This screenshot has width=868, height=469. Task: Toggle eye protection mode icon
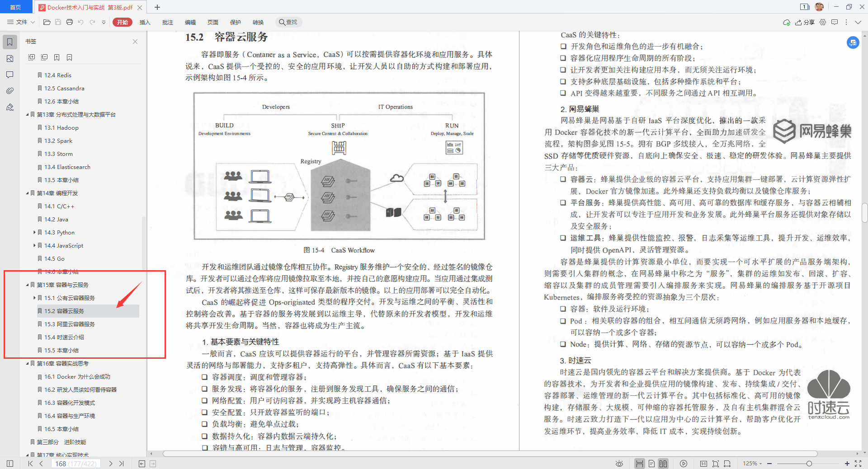(619, 464)
